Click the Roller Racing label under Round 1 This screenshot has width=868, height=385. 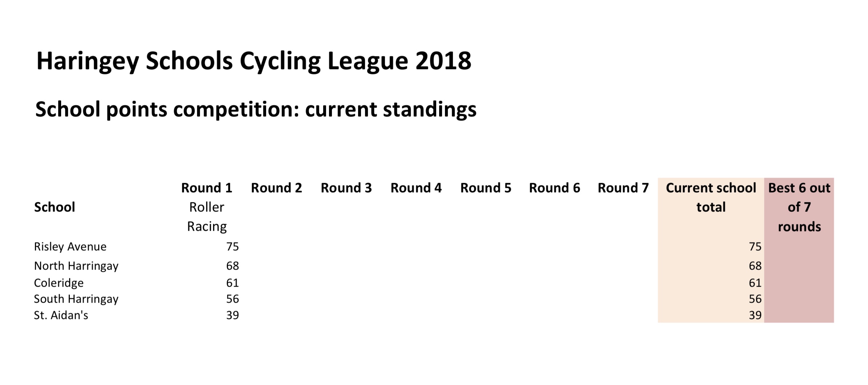pos(206,217)
